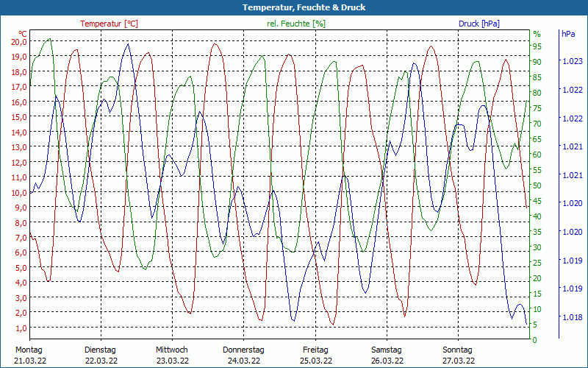Pick the Montag 21.03.22 date label

[x=29, y=355]
